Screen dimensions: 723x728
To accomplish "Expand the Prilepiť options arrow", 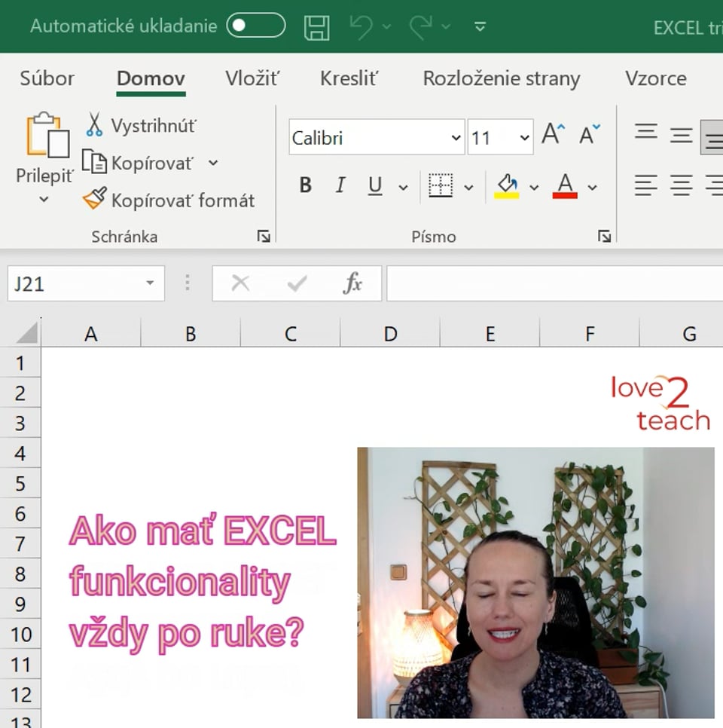I will tap(44, 199).
